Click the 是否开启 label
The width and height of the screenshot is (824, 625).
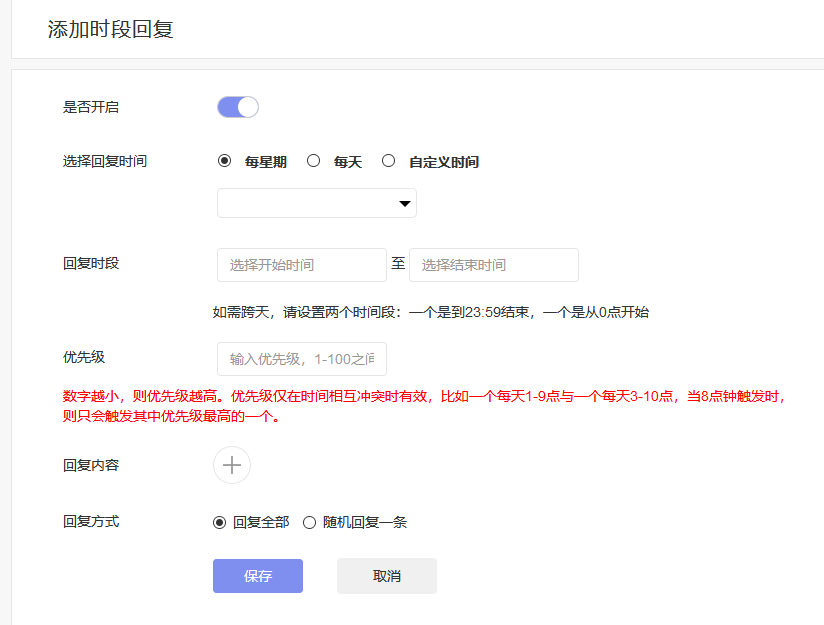pos(91,107)
